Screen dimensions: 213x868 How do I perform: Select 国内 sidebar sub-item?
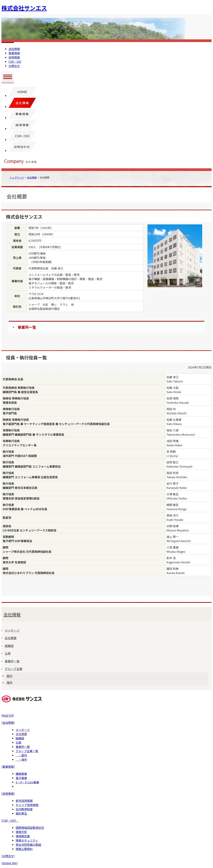coord(9,676)
